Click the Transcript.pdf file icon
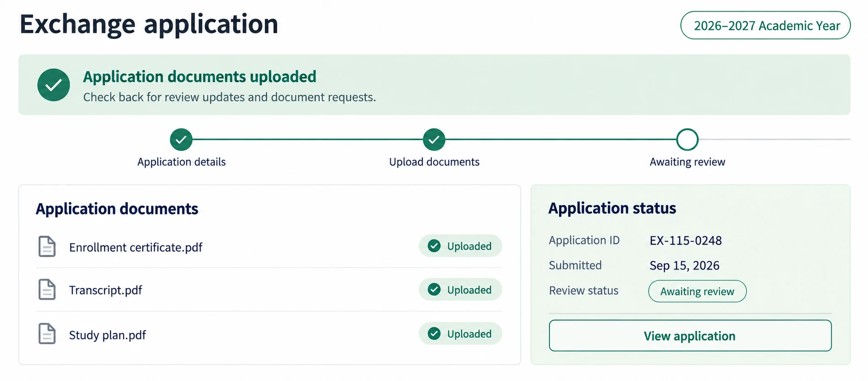868x381 pixels. 47,290
